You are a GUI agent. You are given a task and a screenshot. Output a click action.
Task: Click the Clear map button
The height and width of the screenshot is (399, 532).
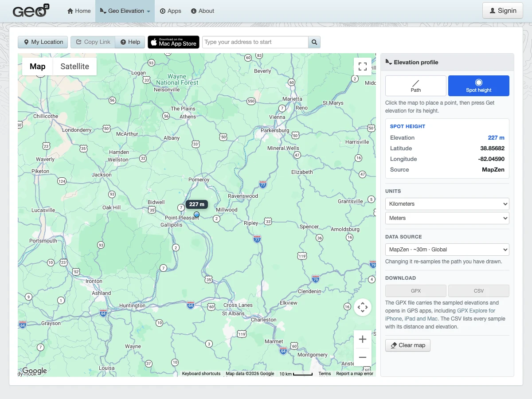click(408, 345)
